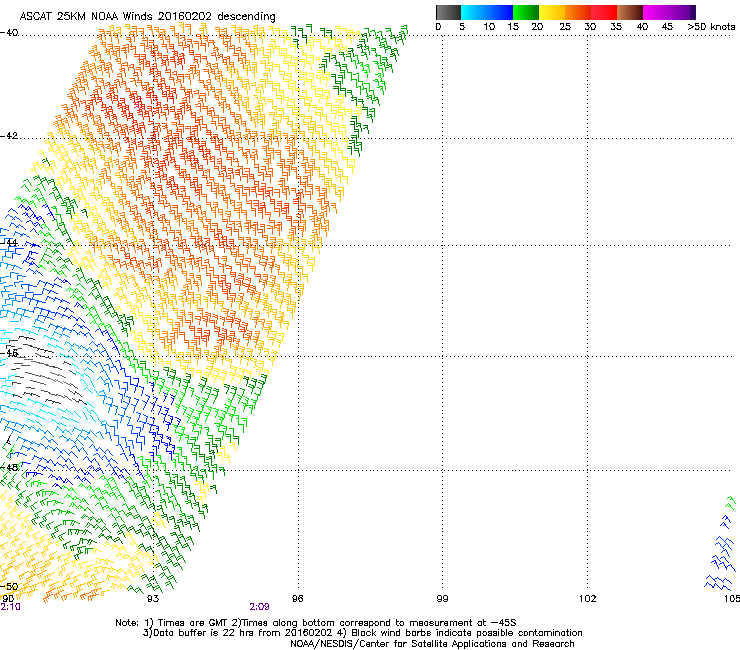Click the green 15-20 knots legend segment
Image resolution: width=740 pixels, height=650 pixels.
[x=526, y=12]
